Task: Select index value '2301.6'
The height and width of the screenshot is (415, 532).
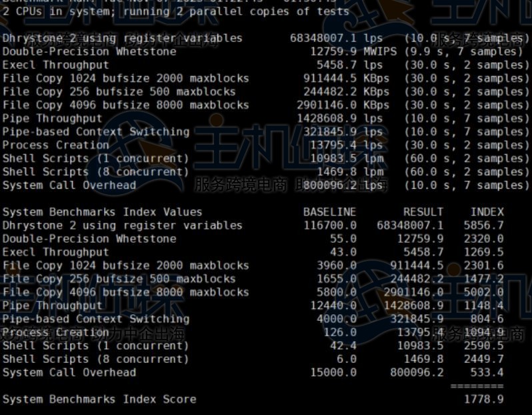Action: 483,266
